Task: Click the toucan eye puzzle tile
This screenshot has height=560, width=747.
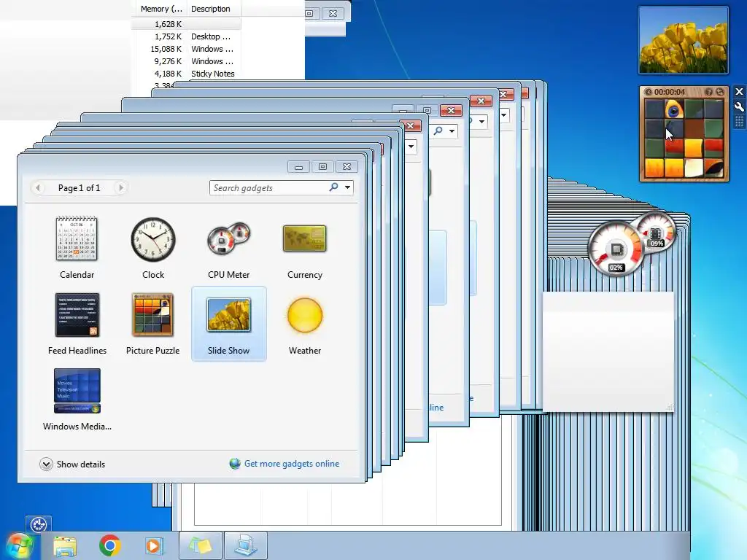Action: pos(673,109)
